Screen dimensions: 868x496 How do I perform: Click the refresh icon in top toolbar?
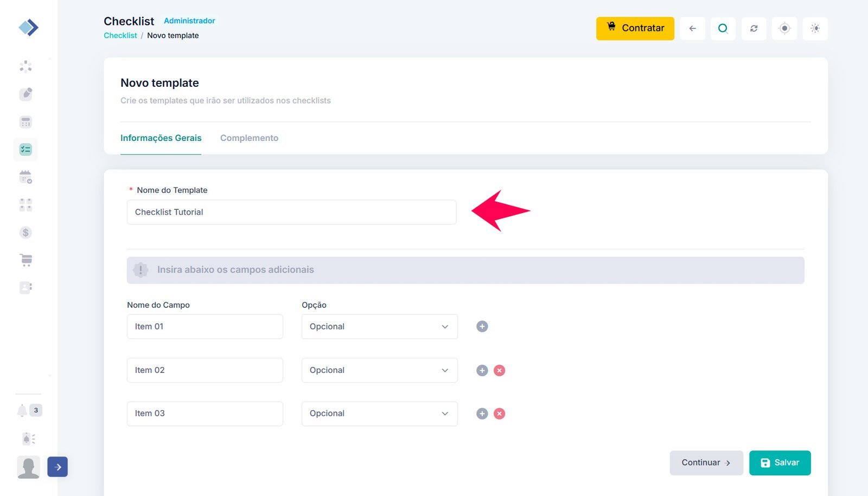click(754, 28)
